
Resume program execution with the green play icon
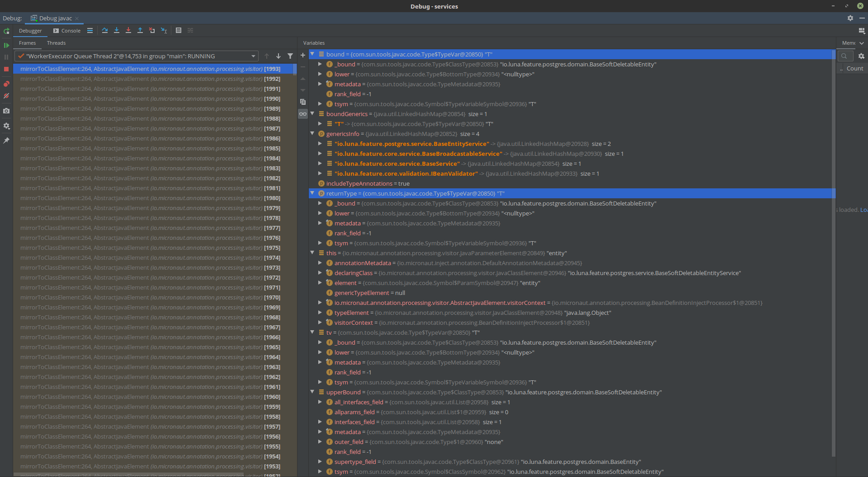[7, 45]
